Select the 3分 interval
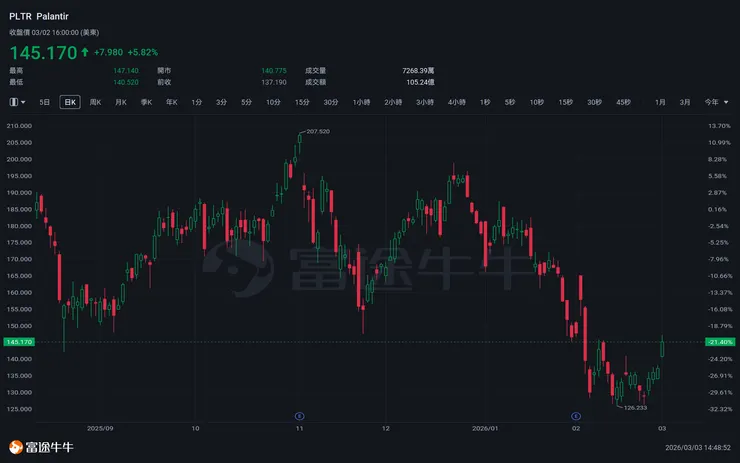740x463 pixels. point(221,102)
